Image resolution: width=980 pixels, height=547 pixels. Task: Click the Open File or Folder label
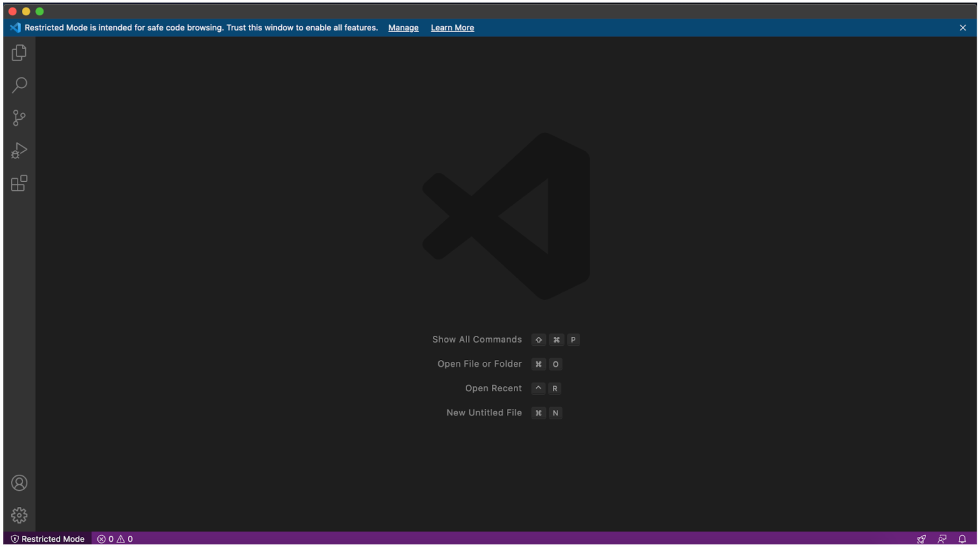click(479, 364)
